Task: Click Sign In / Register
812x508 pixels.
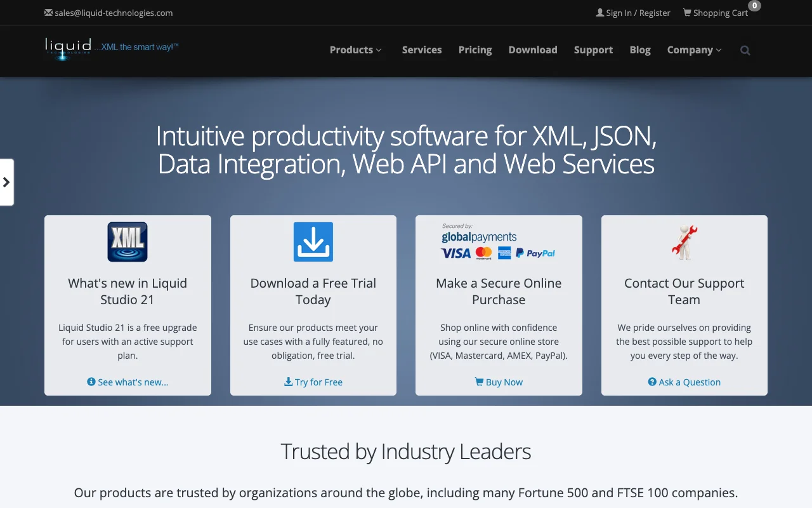Action: pyautogui.click(x=638, y=13)
